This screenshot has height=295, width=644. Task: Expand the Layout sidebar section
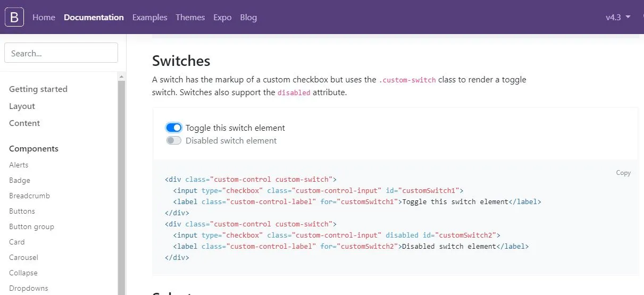click(x=22, y=106)
